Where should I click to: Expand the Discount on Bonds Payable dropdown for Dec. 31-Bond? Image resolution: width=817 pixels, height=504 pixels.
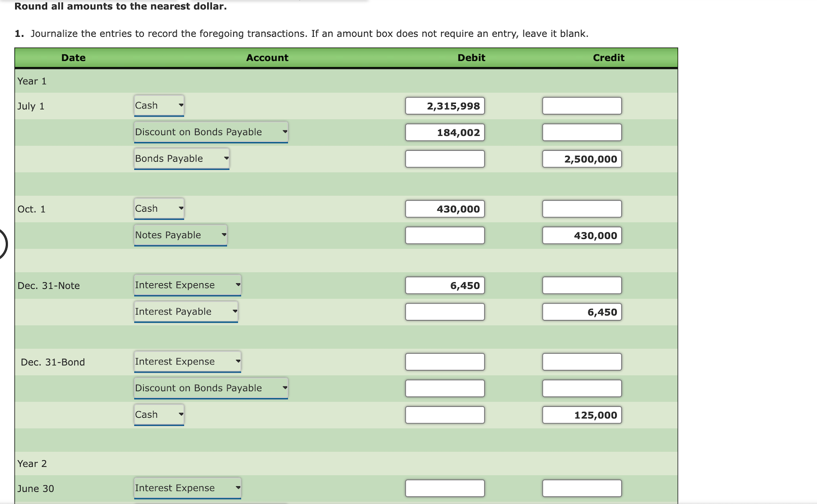[210, 388]
